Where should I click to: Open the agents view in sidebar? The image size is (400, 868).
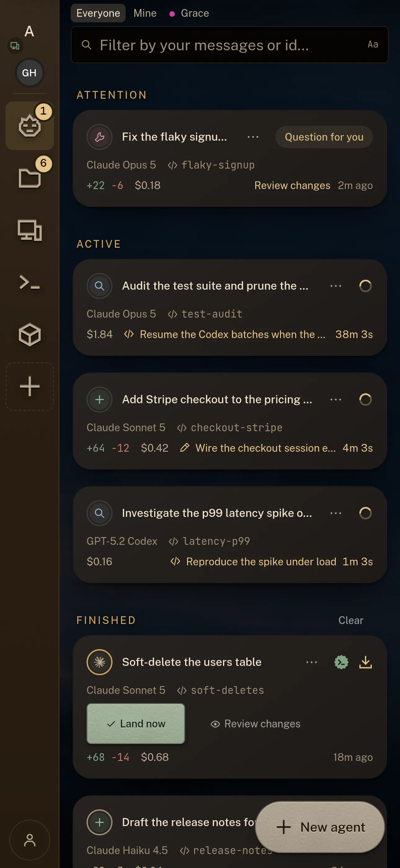click(30, 126)
